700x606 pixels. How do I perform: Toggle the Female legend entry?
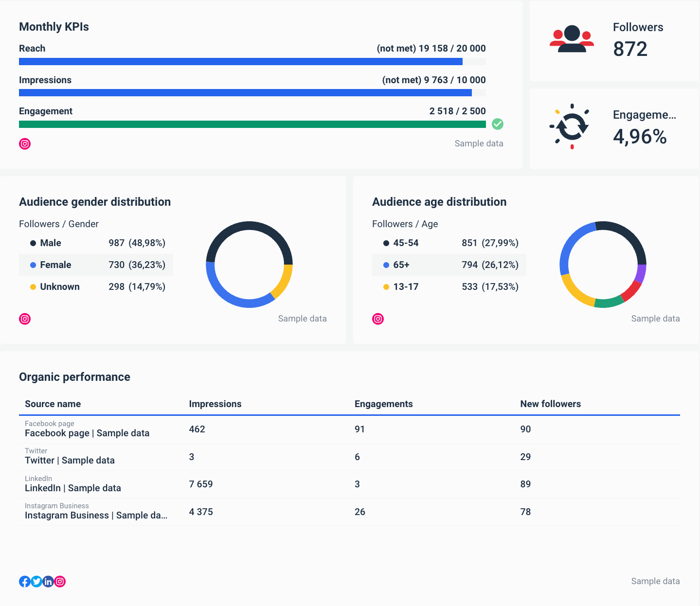(56, 265)
